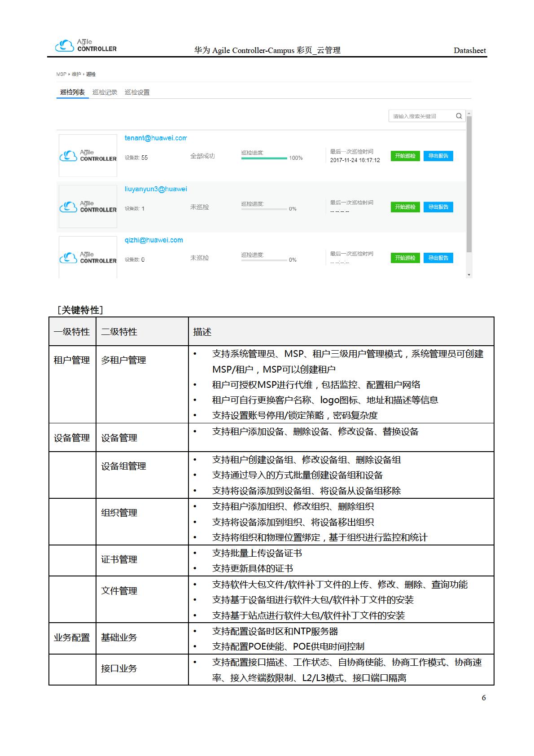Screen dimensions: 534x756
Task: Click the 关键特性 heading
Action: (x=80, y=310)
